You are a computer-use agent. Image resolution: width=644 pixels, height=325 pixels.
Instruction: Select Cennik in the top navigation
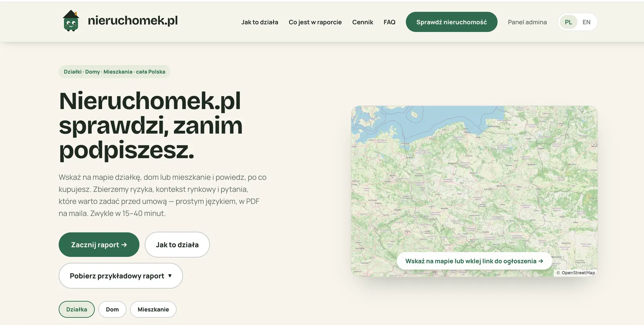point(363,22)
